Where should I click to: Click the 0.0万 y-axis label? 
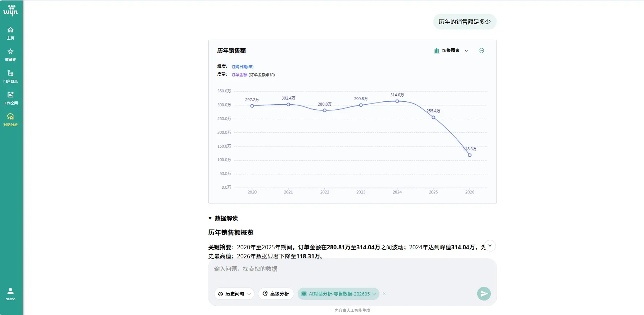click(x=226, y=187)
